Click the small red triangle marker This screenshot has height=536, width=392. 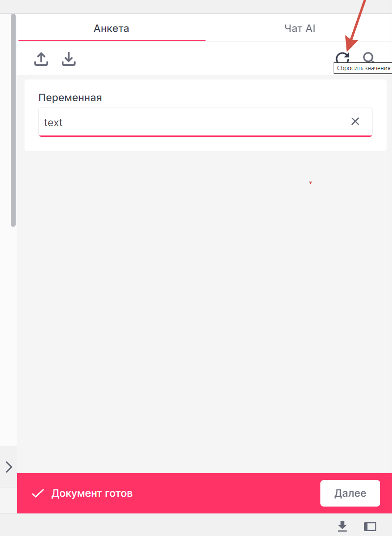pyautogui.click(x=311, y=183)
